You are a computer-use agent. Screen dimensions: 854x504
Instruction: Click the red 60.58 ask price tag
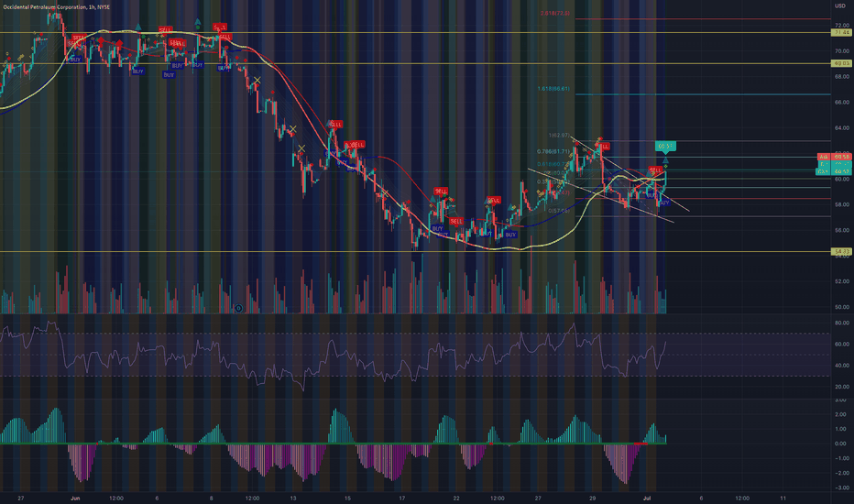click(x=835, y=157)
